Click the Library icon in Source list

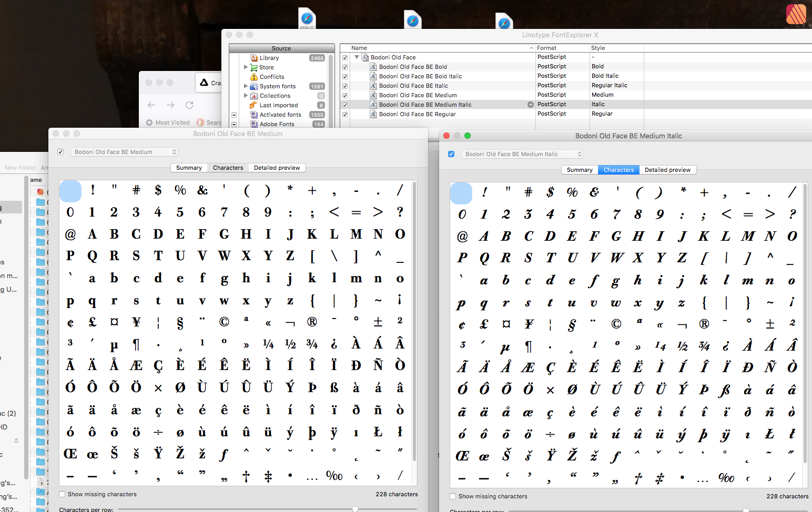(254, 58)
